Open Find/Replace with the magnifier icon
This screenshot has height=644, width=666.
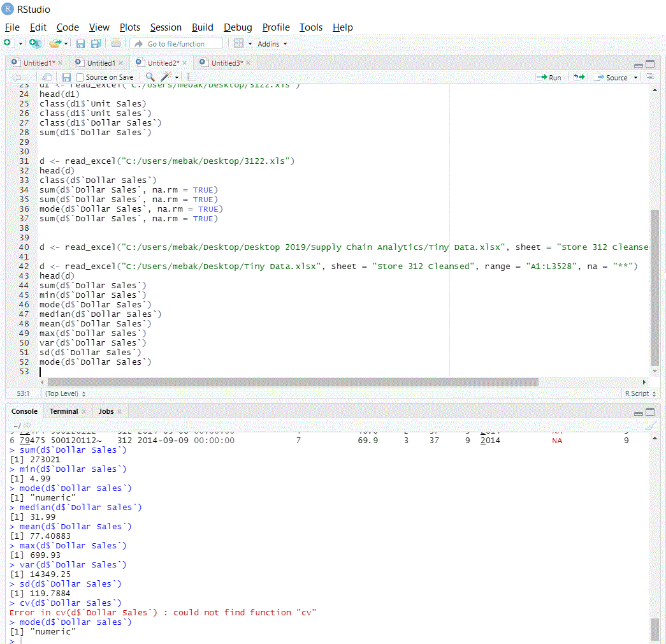click(x=148, y=77)
